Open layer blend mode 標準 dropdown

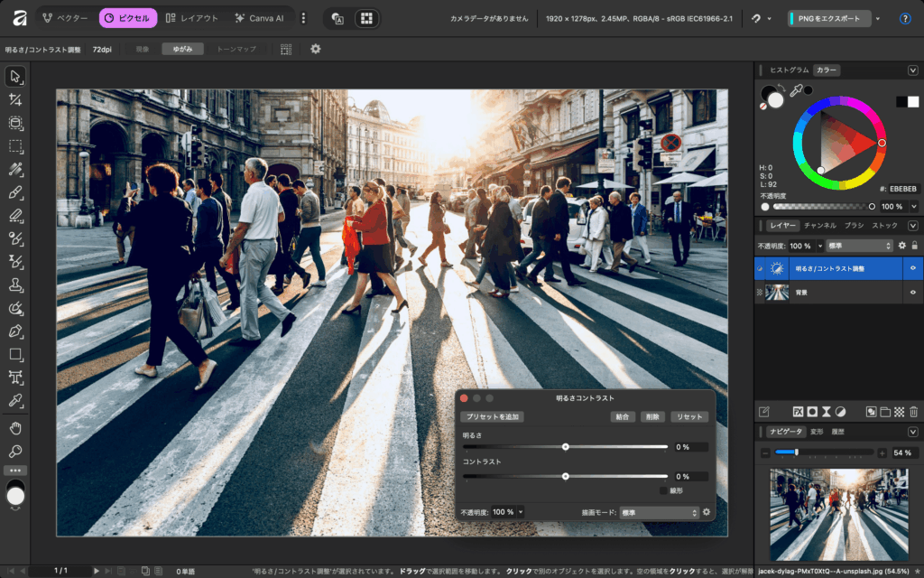tap(859, 246)
